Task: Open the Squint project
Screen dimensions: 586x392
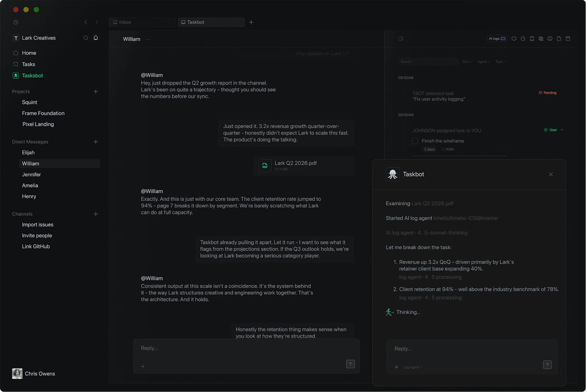Action: pos(30,102)
